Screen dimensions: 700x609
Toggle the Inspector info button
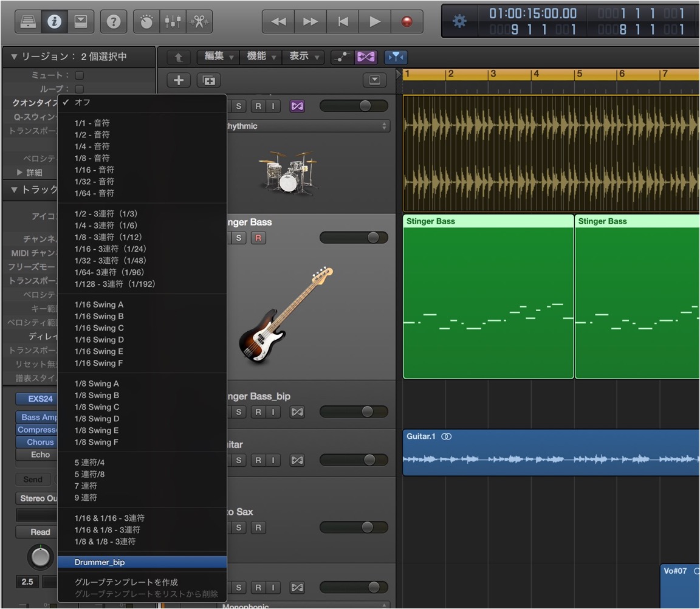[54, 21]
